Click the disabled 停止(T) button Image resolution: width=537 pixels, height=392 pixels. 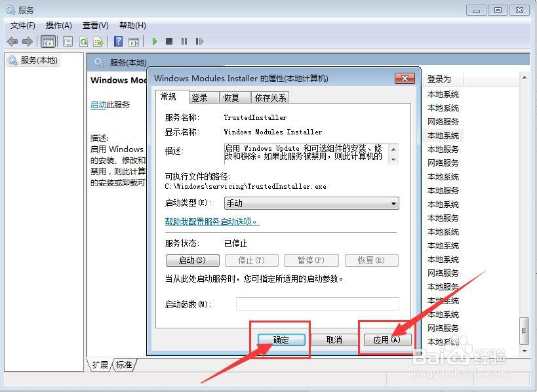[x=252, y=260]
